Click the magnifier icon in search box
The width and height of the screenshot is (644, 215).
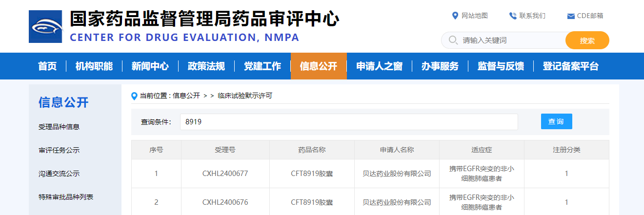click(x=453, y=40)
